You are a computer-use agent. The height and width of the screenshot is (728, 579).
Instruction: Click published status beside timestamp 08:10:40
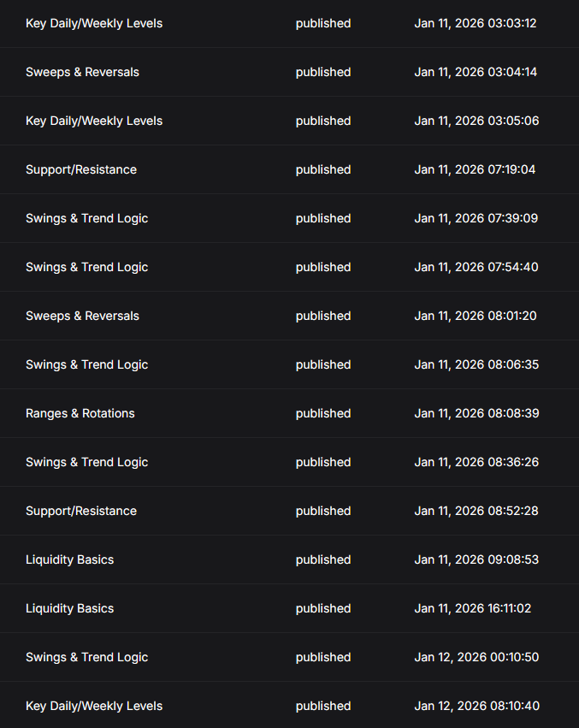pyautogui.click(x=323, y=706)
